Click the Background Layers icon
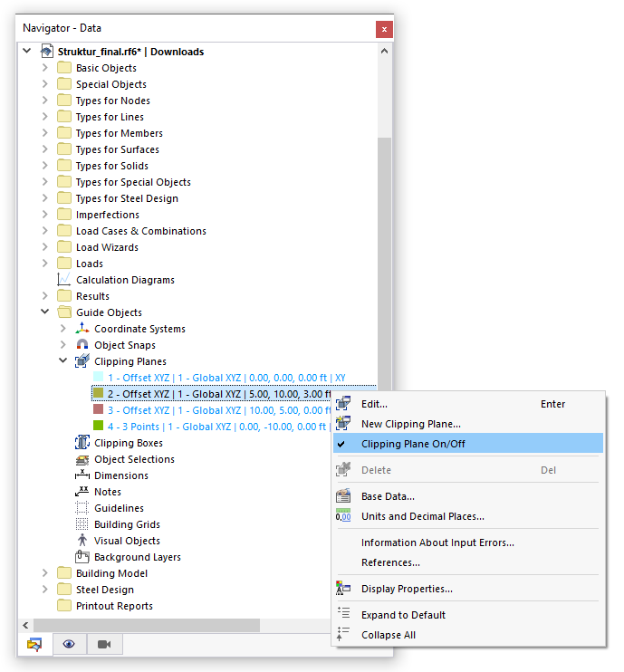 tap(82, 557)
